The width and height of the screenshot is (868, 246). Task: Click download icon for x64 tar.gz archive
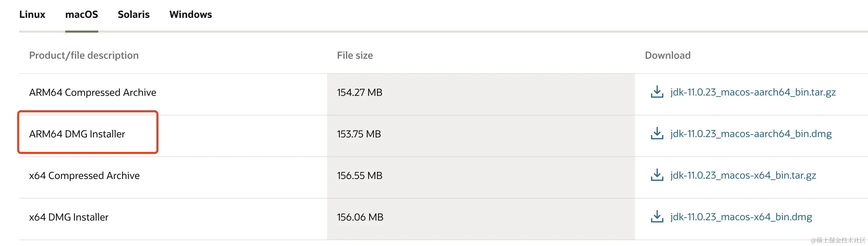tap(657, 175)
